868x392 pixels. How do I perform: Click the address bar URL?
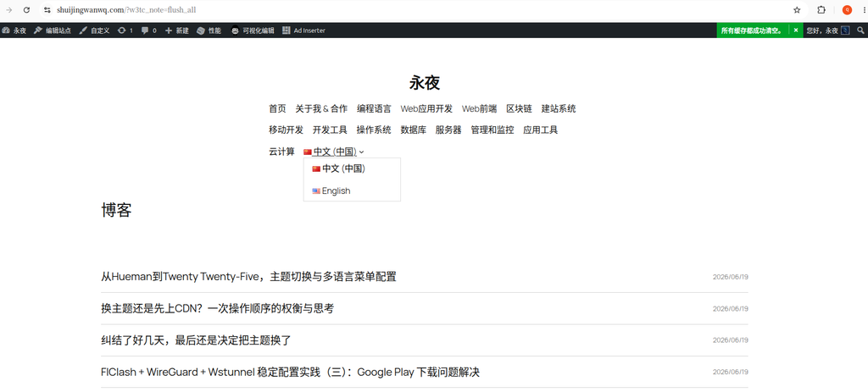click(126, 10)
